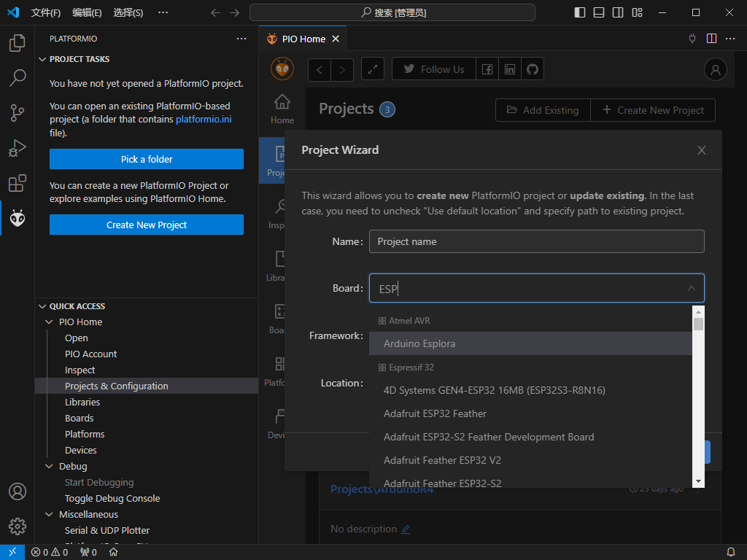Click Add Existing button
The image size is (747, 560).
click(x=543, y=110)
